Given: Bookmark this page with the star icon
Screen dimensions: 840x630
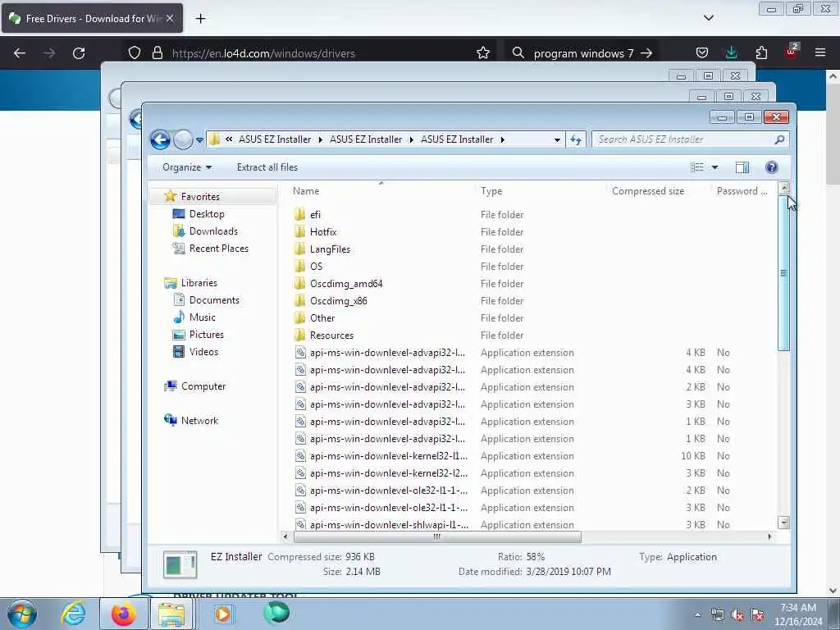Looking at the screenshot, I should tap(483, 53).
